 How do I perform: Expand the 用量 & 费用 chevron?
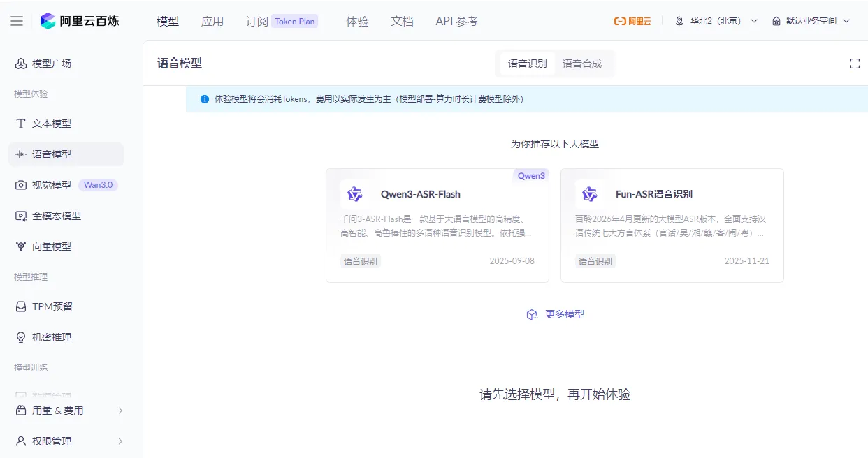pos(120,411)
